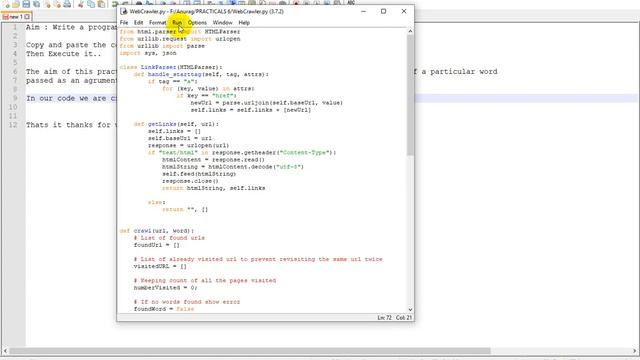Click the 'def getLinks(self, url):' line
Image resolution: width=640 pixels, height=360 pixels.
coord(176,124)
